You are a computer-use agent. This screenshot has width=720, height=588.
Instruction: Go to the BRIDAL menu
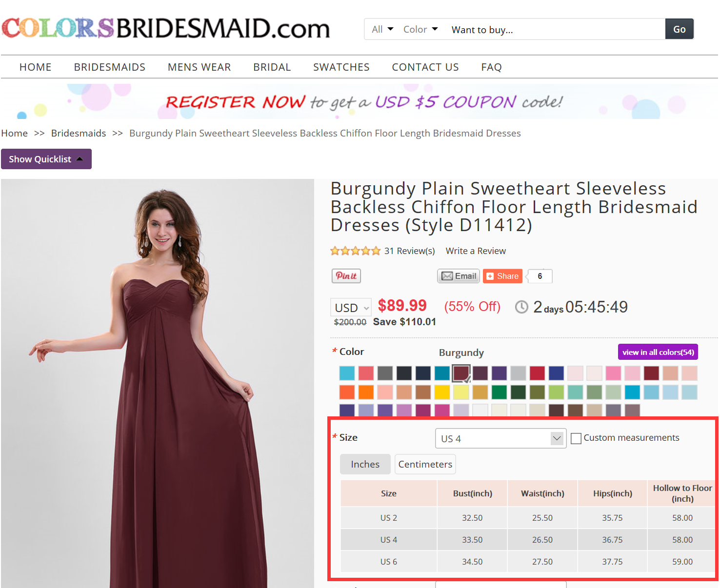272,67
